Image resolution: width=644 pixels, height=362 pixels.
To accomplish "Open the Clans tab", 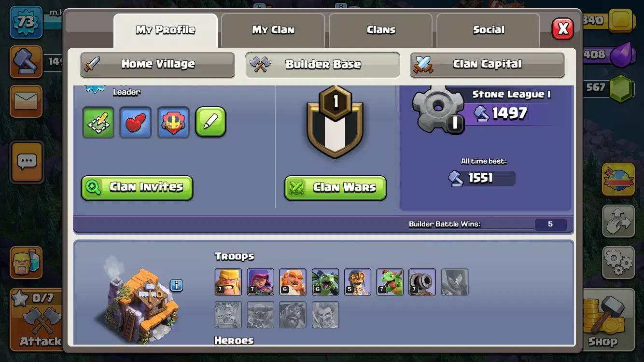I will [380, 30].
